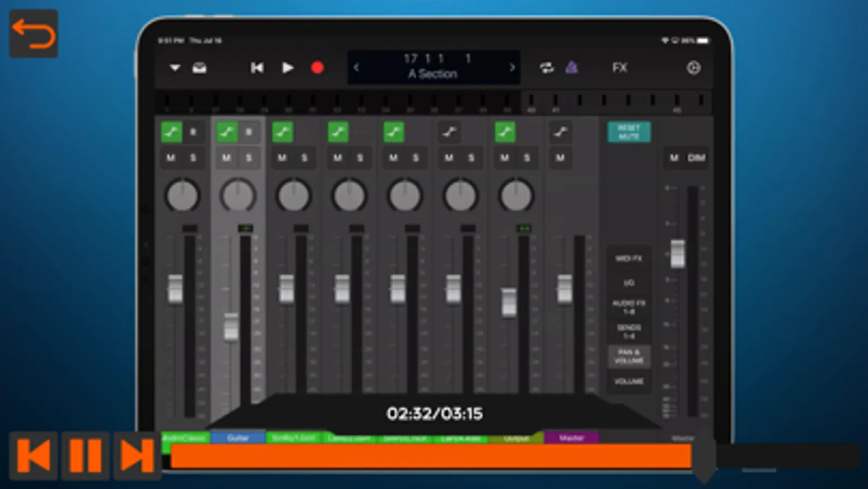
Task: Click the pan knob on the Guitar channel
Action: click(238, 196)
